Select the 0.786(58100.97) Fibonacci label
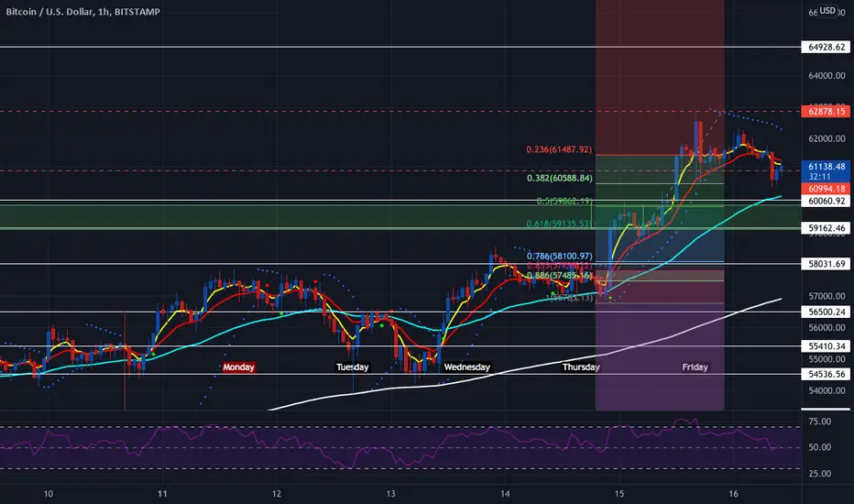 pyautogui.click(x=559, y=256)
